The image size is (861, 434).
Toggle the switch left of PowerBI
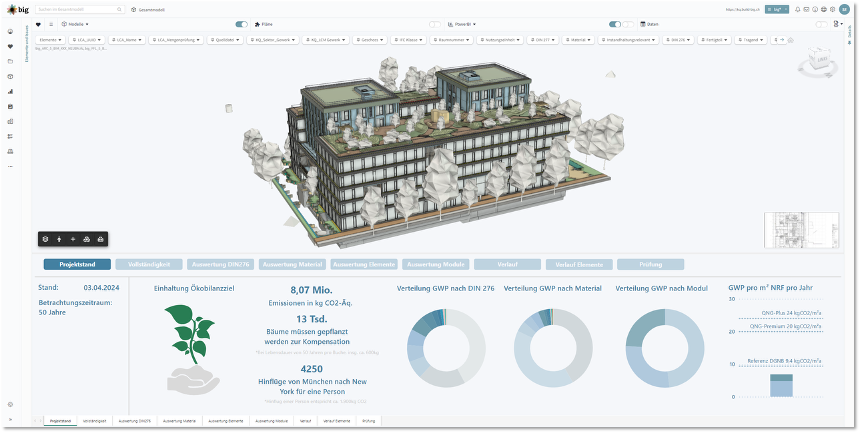pyautogui.click(x=435, y=23)
